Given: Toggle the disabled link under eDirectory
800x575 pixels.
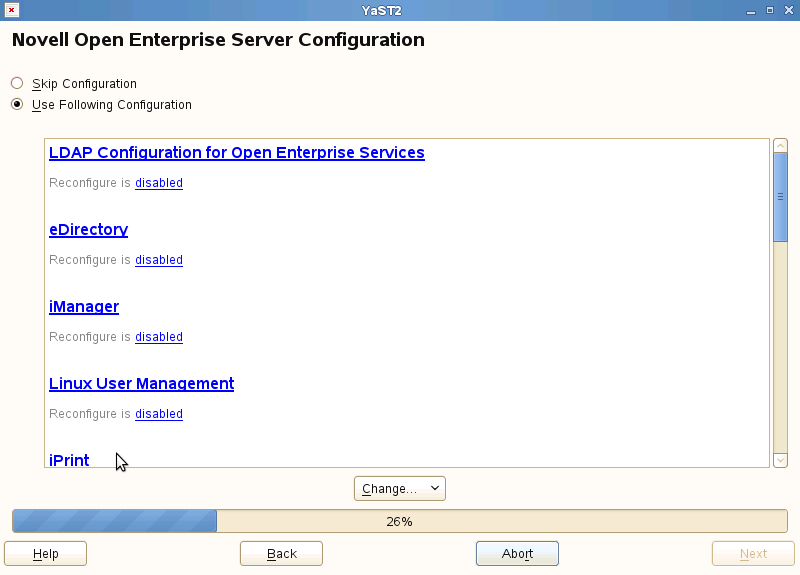Looking at the screenshot, I should 159,260.
